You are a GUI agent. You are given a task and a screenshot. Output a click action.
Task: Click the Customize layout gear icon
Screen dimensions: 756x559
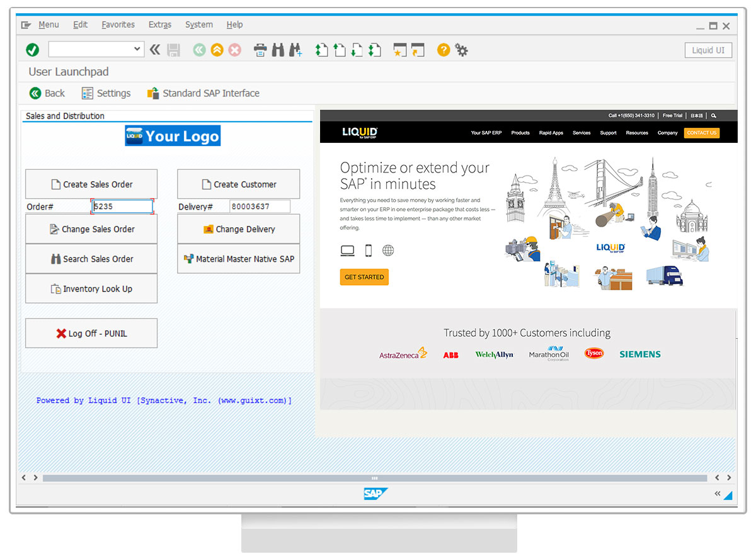click(461, 50)
